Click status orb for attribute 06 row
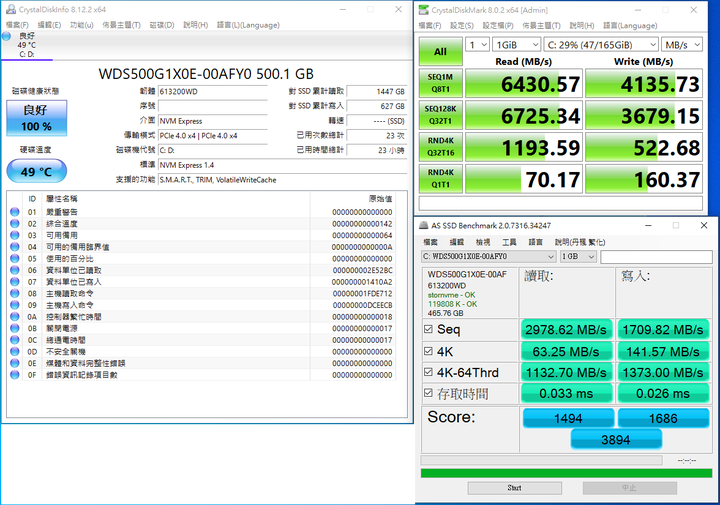 coord(15,270)
